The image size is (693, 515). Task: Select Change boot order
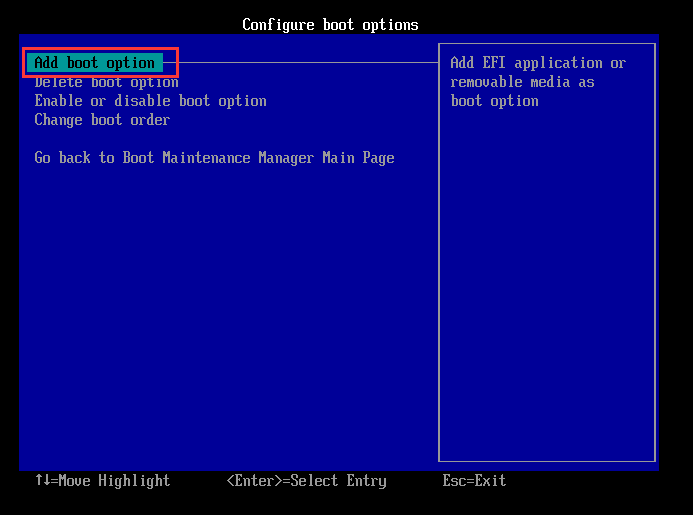[102, 120]
